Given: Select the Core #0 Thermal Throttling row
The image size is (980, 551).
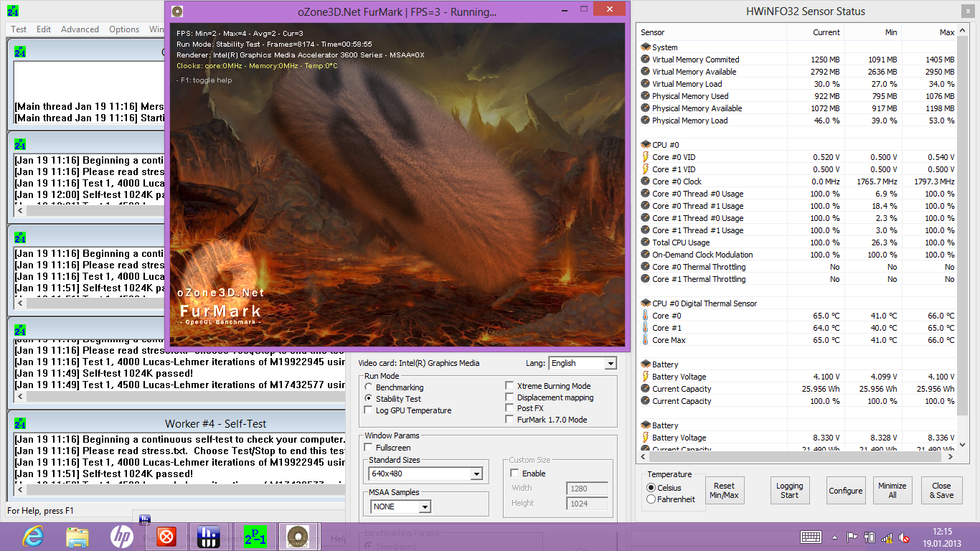Looking at the screenshot, I should pos(798,267).
